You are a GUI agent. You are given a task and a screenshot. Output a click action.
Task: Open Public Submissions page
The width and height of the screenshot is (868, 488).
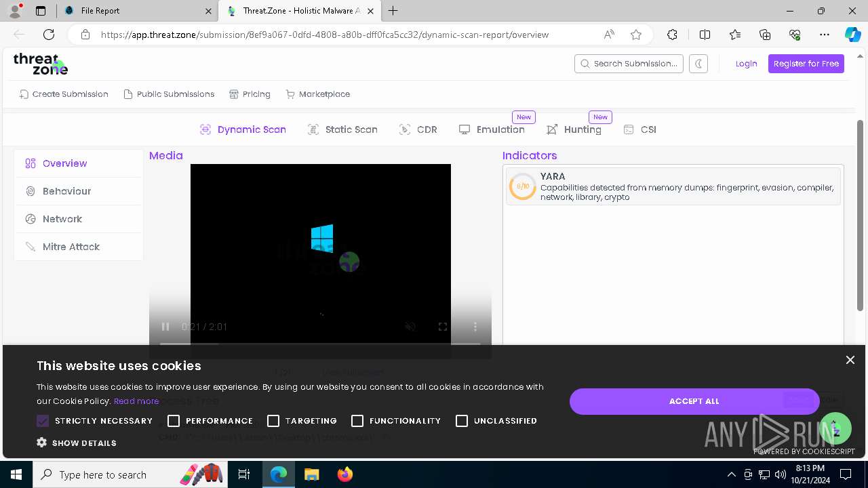(x=169, y=94)
